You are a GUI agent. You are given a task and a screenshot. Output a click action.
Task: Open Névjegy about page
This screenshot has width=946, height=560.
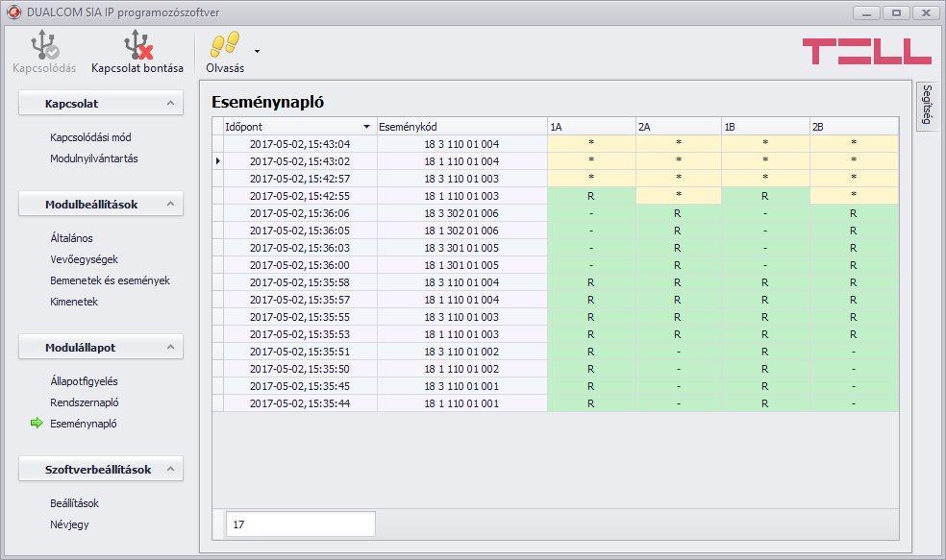tap(69, 524)
